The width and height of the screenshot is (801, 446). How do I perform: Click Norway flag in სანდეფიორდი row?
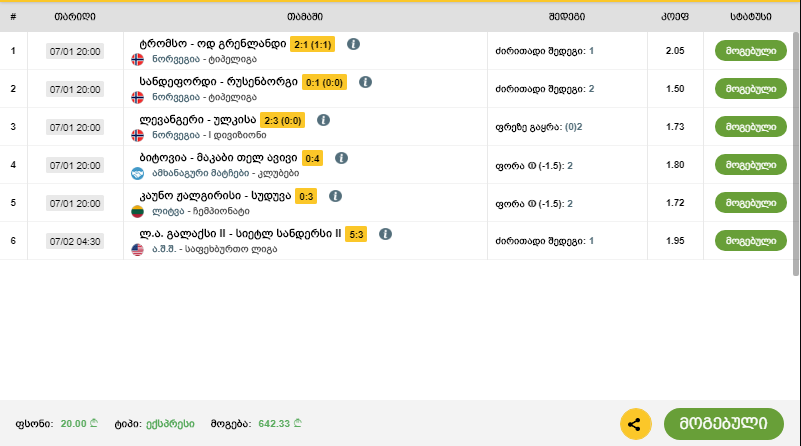pos(137,97)
